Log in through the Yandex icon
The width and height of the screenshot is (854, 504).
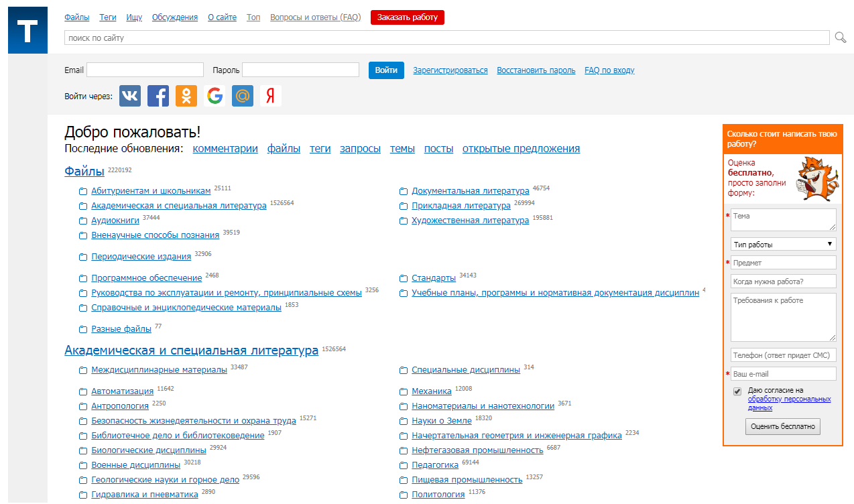pyautogui.click(x=271, y=96)
